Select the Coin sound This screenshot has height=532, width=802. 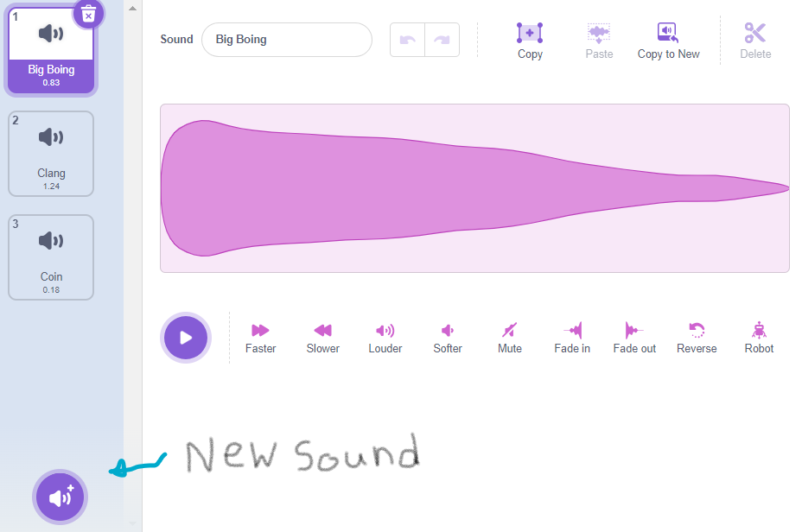pos(50,256)
